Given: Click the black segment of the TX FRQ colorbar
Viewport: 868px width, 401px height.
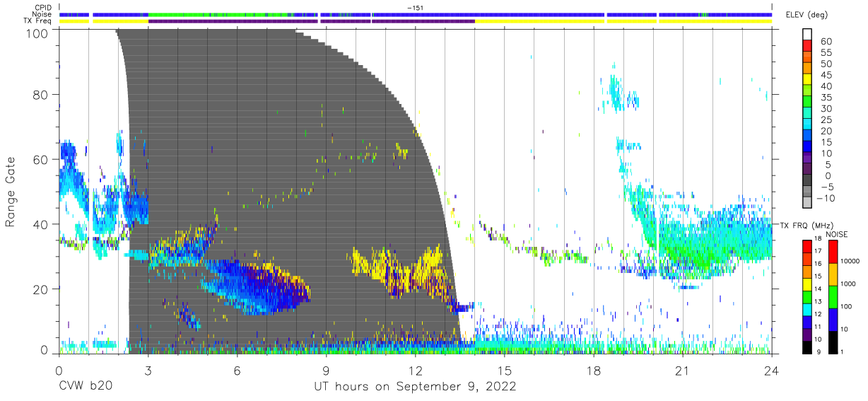Looking at the screenshot, I should pos(807,347).
